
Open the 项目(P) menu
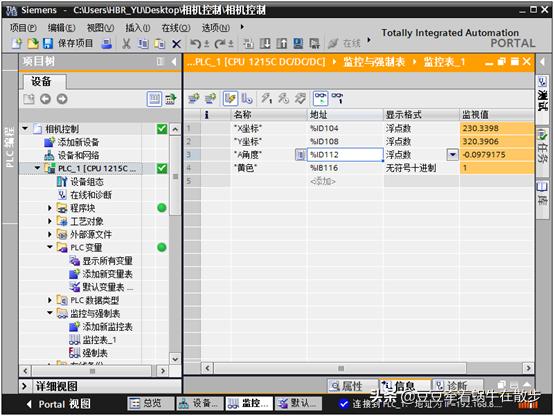tap(23, 27)
